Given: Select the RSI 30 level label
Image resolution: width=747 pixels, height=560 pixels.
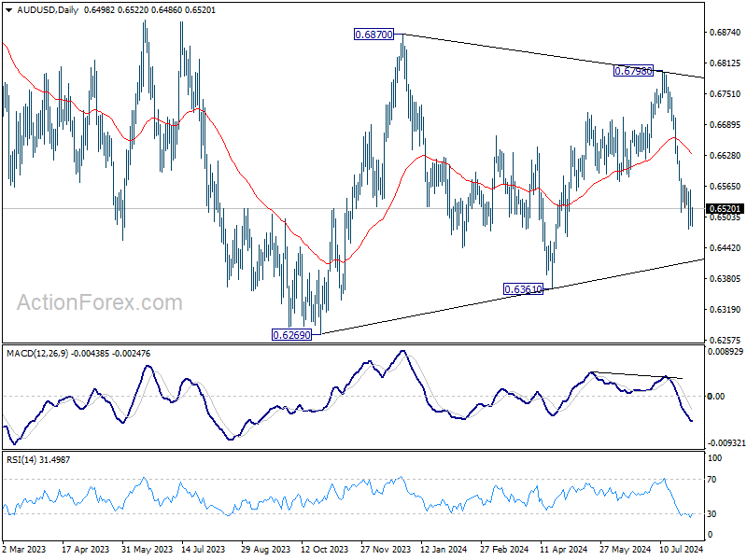Looking at the screenshot, I should [x=712, y=514].
